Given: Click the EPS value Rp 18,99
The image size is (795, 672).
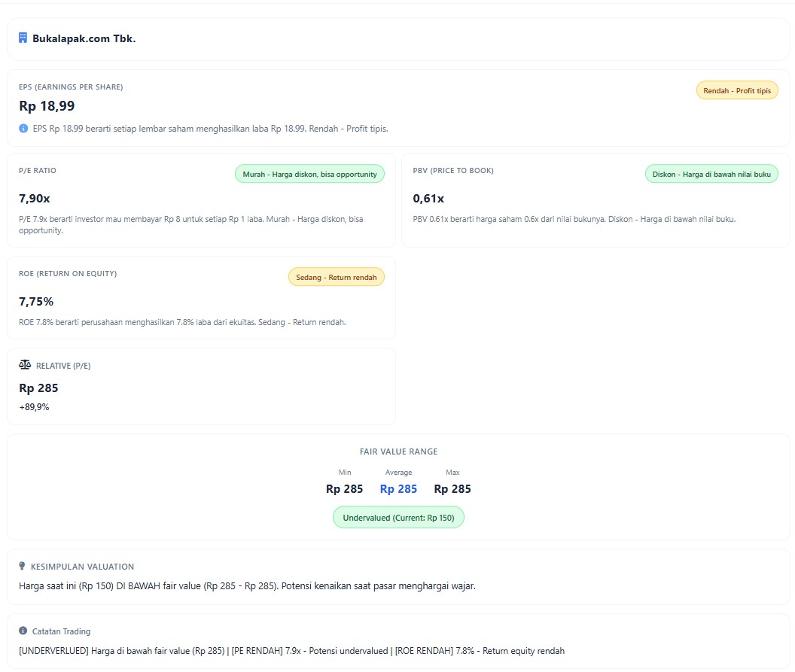Looking at the screenshot, I should point(47,106).
